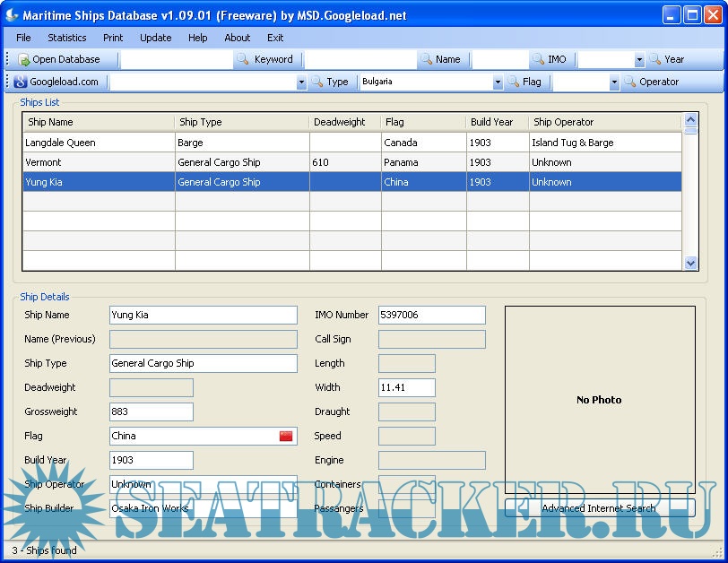Click the ship Type search button
Image resolution: width=728 pixels, height=563 pixels.
click(x=329, y=82)
